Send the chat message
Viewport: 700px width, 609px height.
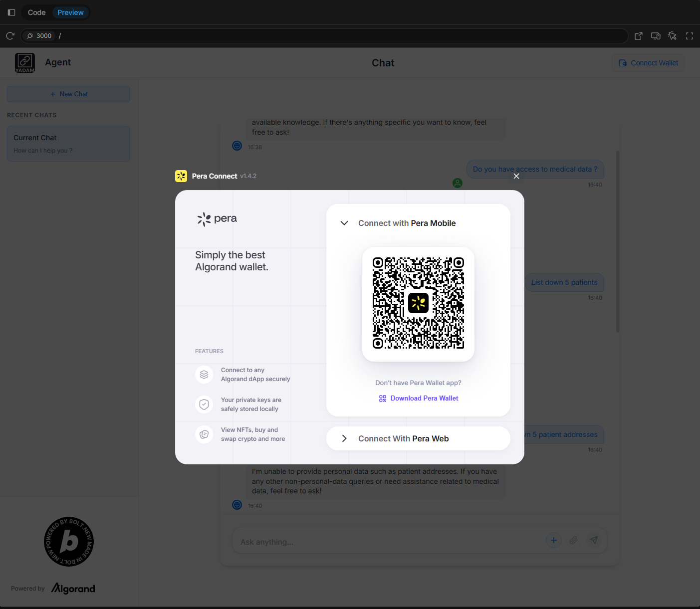coord(594,540)
